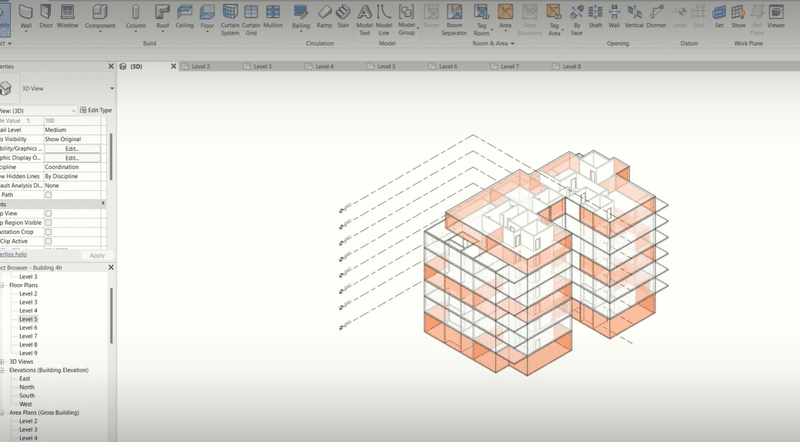Image resolution: width=800 pixels, height=442 pixels.
Task: Activate the Roof tool
Action: pos(162,17)
